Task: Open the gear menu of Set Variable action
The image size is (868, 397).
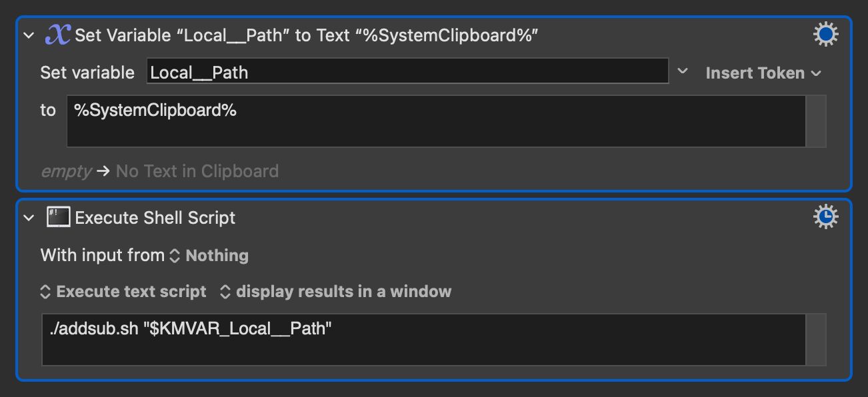Action: (826, 35)
